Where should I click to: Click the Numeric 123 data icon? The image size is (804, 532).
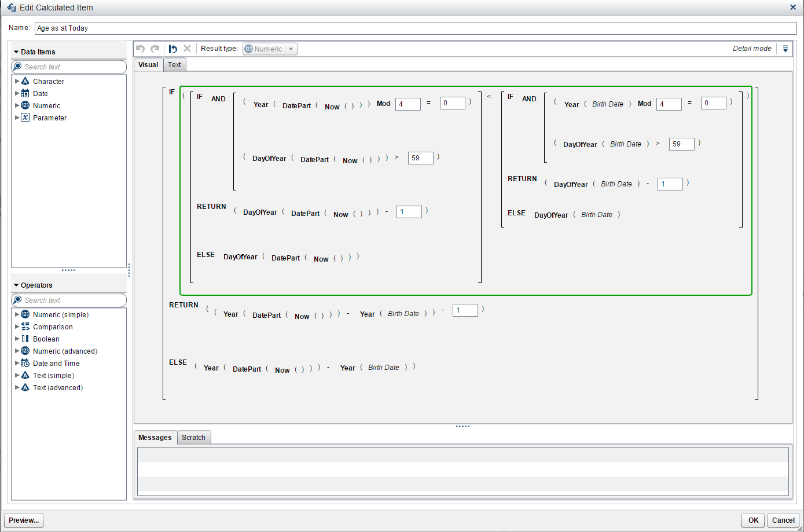pos(25,105)
